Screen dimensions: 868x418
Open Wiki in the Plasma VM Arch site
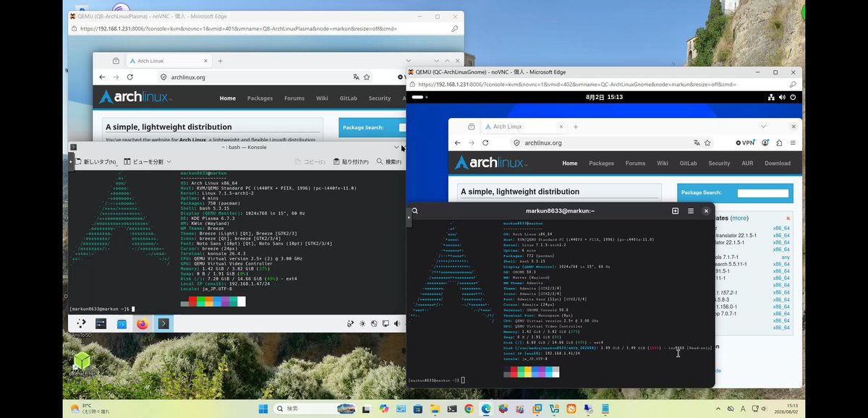322,98
